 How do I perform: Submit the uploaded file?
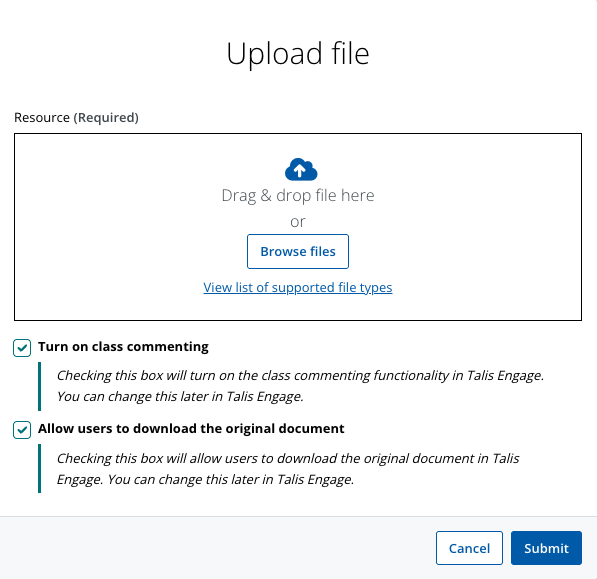click(546, 548)
